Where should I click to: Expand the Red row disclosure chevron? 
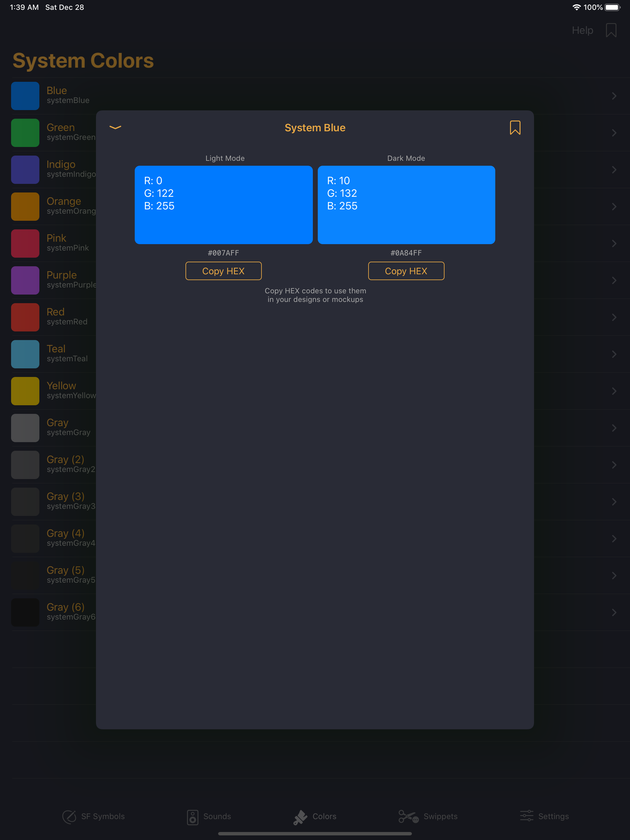[614, 318]
